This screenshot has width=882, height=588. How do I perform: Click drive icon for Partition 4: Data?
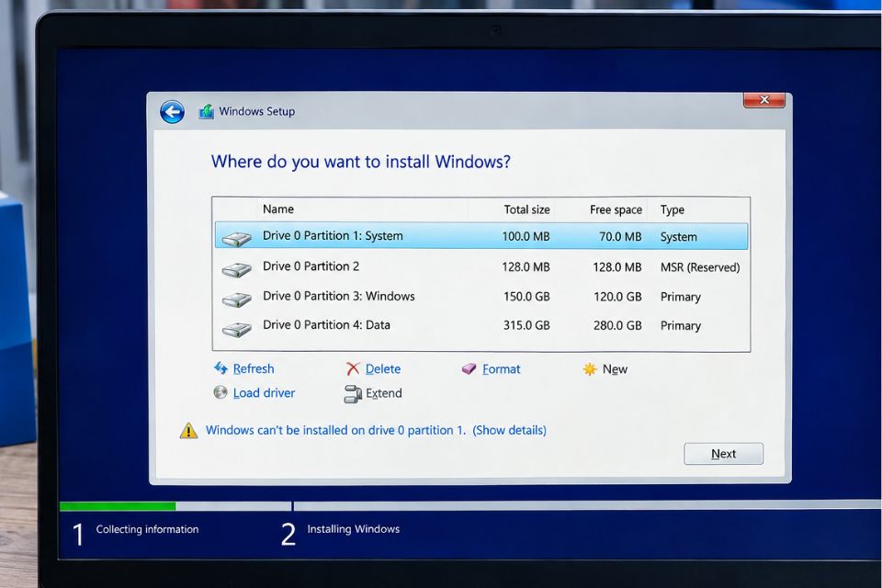[x=236, y=329]
